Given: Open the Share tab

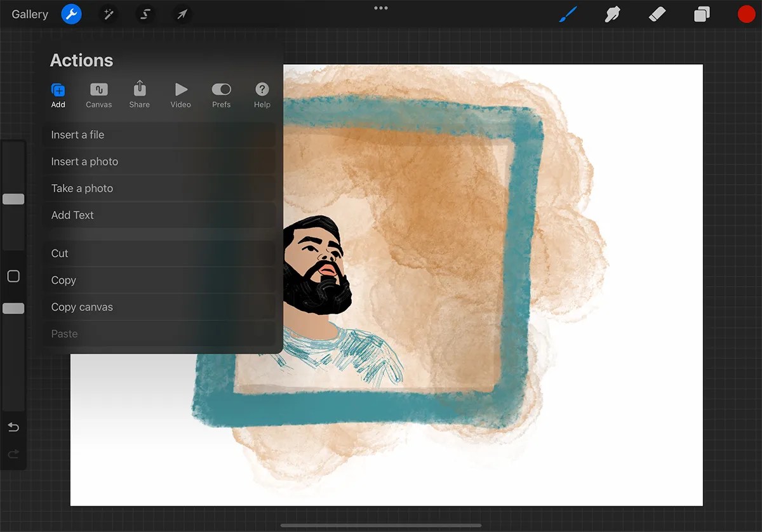Looking at the screenshot, I should [140, 95].
